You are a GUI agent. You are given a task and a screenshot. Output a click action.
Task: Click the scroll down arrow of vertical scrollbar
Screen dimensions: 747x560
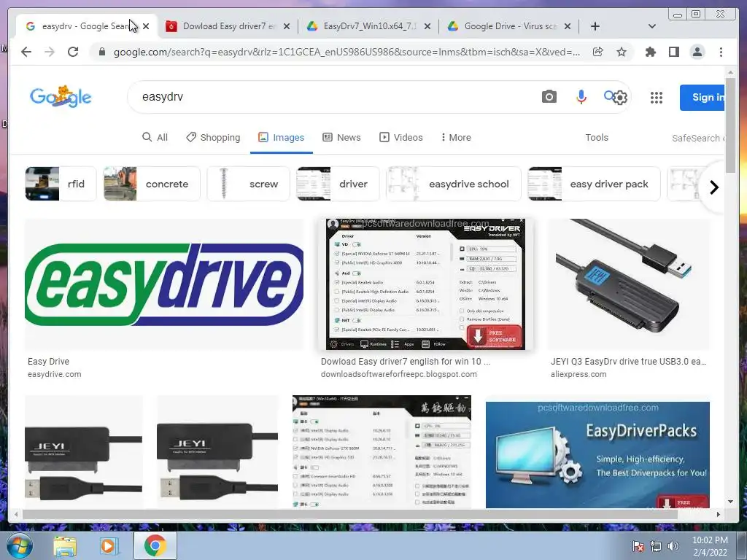coord(730,502)
